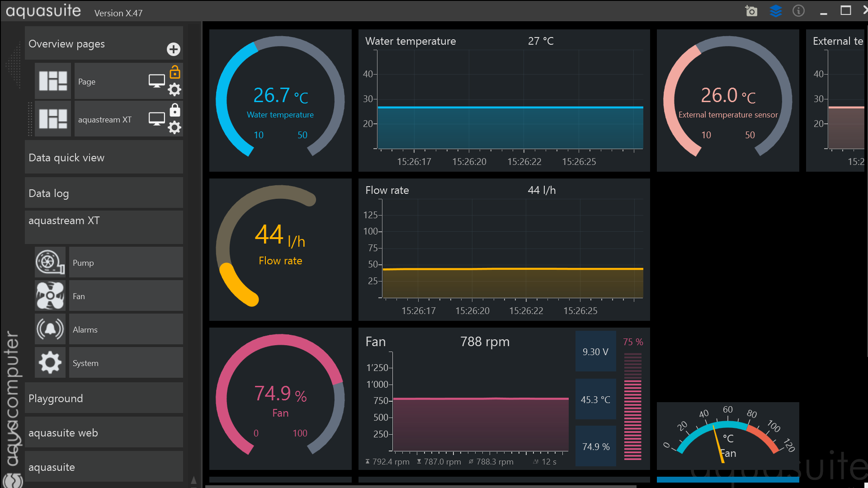Select the Fan blades icon
Screen dimensions: 868x488
(x=50, y=296)
